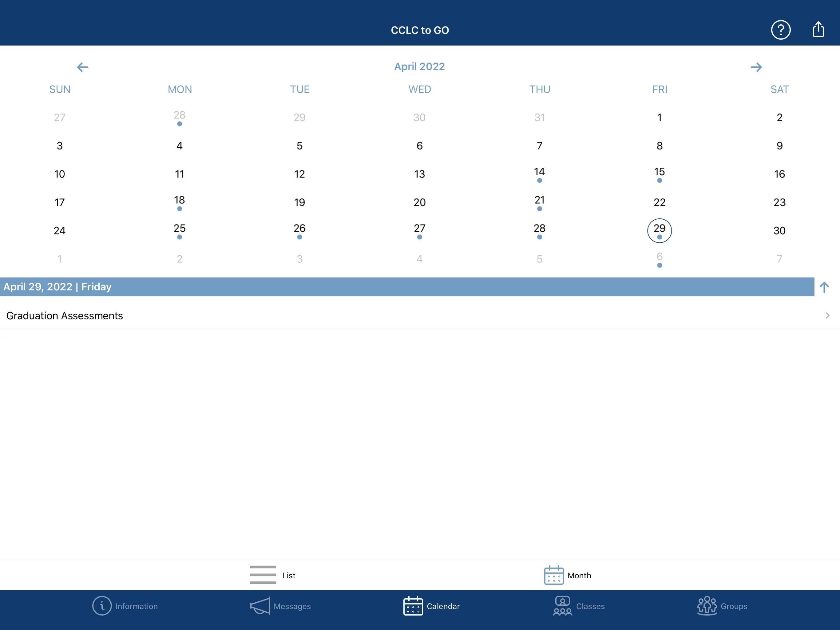Select April 13 on the calendar
Screen dimensions: 840x630
[x=419, y=174]
